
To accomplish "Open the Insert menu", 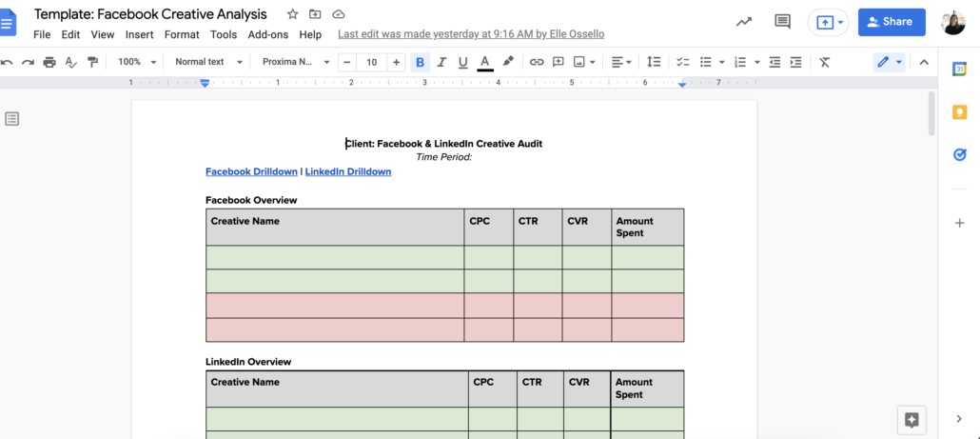I will [x=139, y=34].
